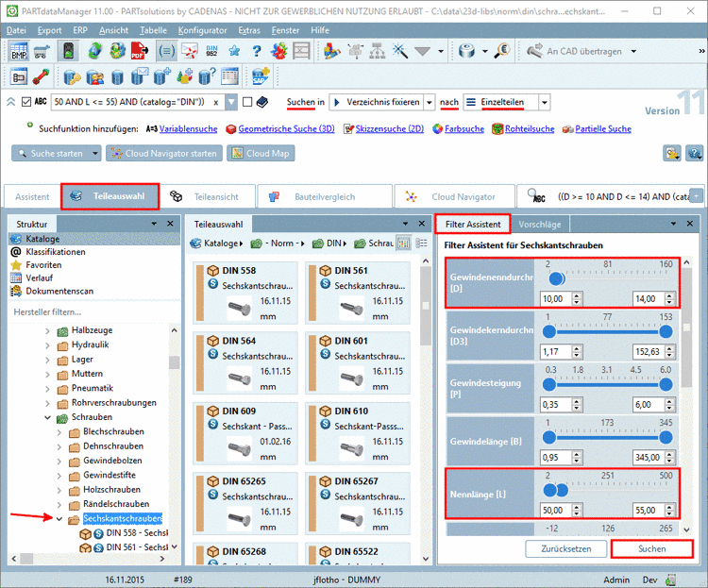Image resolution: width=708 pixels, height=588 pixels.
Task: Add to favorites with blue star icon
Action: pyautogui.click(x=234, y=51)
